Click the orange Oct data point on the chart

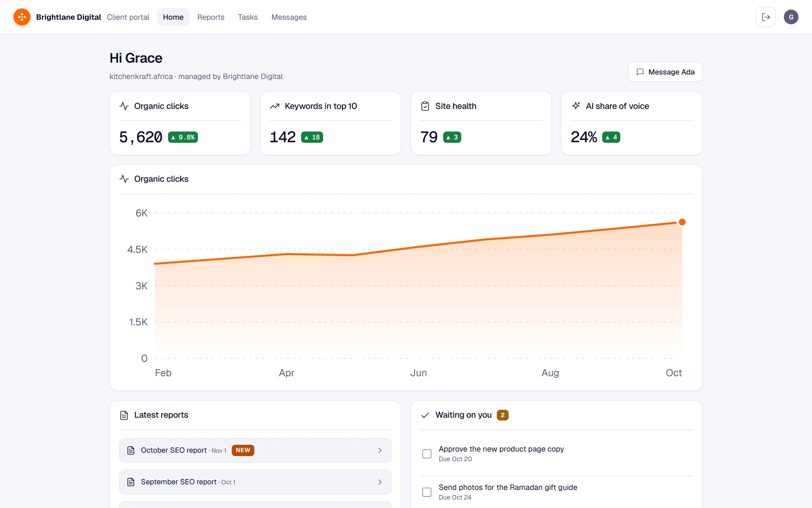682,222
